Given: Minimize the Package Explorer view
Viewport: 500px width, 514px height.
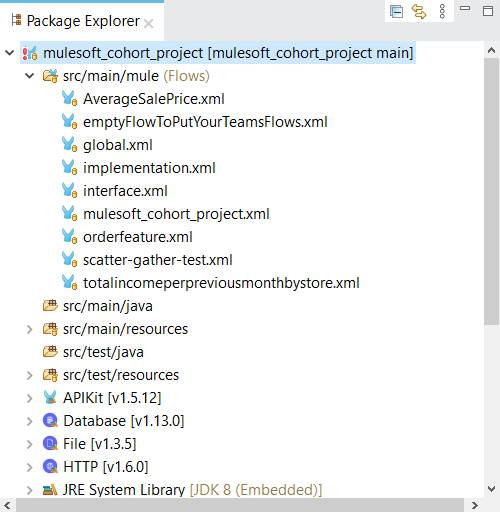Looking at the screenshot, I should click(465, 8).
